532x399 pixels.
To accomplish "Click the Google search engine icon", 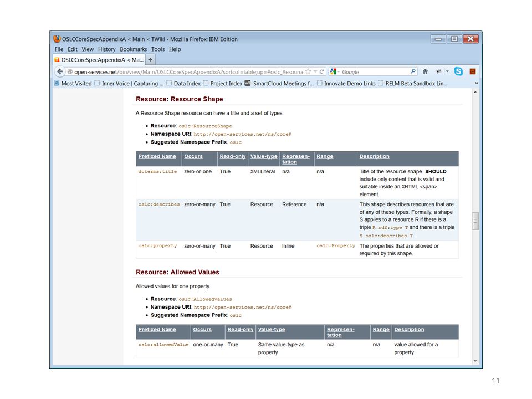I will [x=333, y=71].
